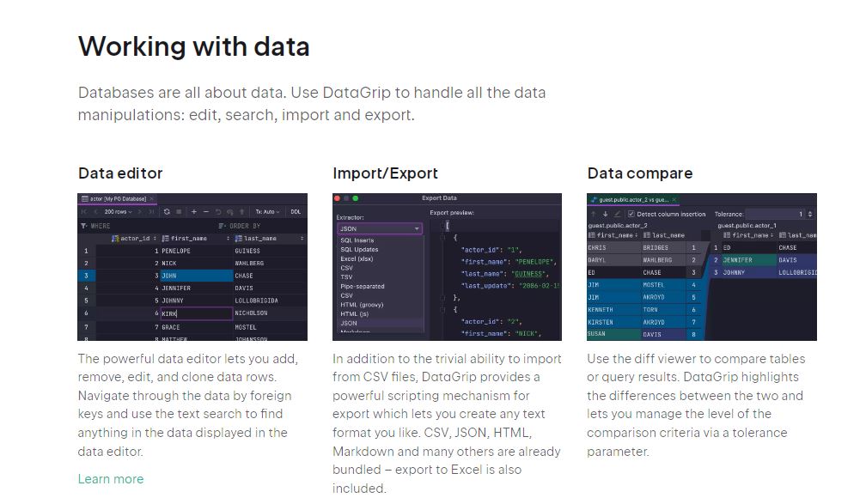The height and width of the screenshot is (504, 866).
Task: Enable the Detect column insertion checkbox
Action: click(x=631, y=214)
